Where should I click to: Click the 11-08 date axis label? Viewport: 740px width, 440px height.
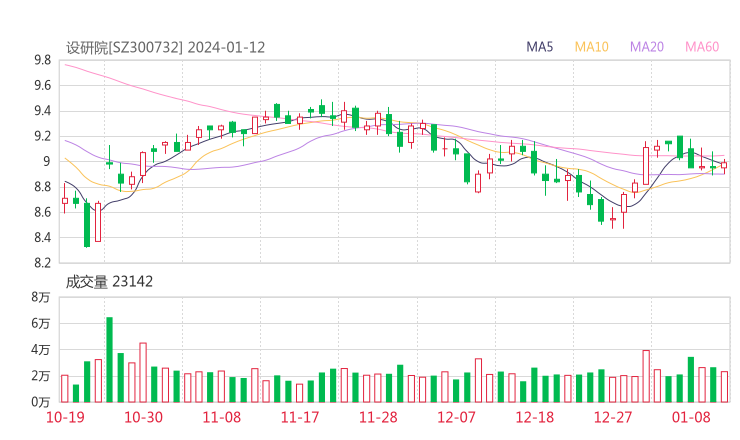(x=221, y=417)
